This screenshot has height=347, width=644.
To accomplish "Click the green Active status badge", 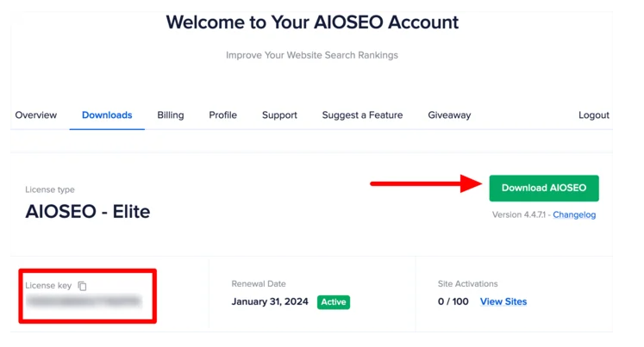I will coord(333,302).
